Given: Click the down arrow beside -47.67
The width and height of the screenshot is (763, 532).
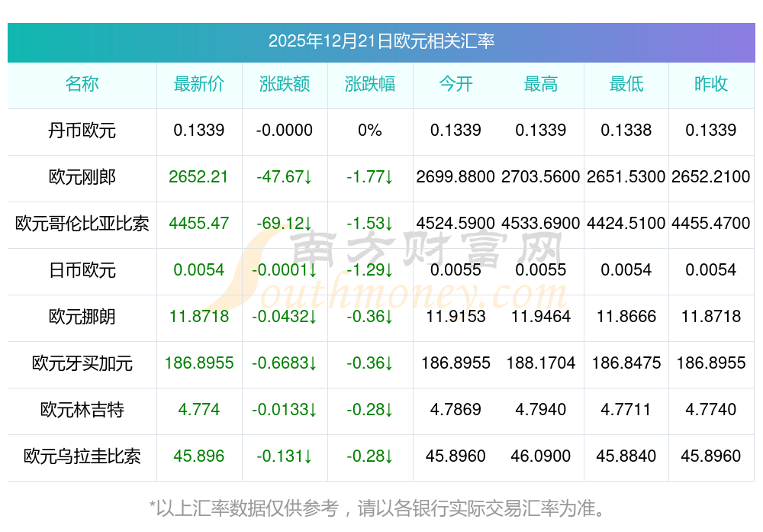Looking at the screenshot, I should (308, 178).
